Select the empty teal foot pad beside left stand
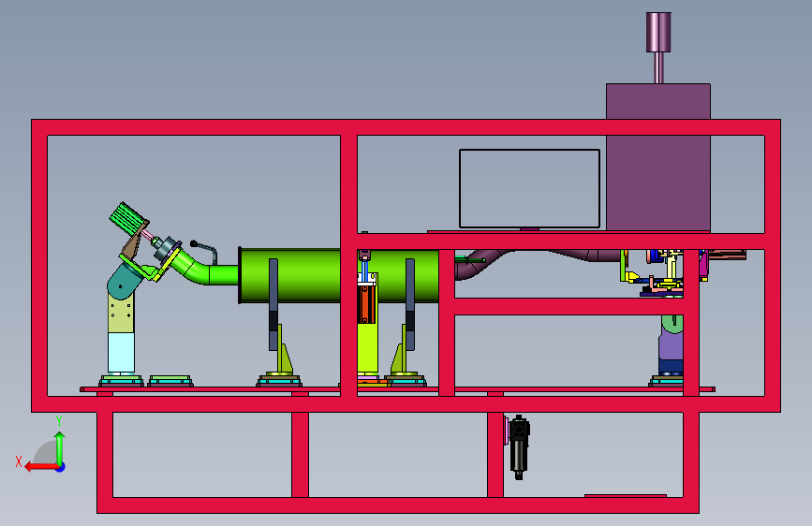 (170, 381)
